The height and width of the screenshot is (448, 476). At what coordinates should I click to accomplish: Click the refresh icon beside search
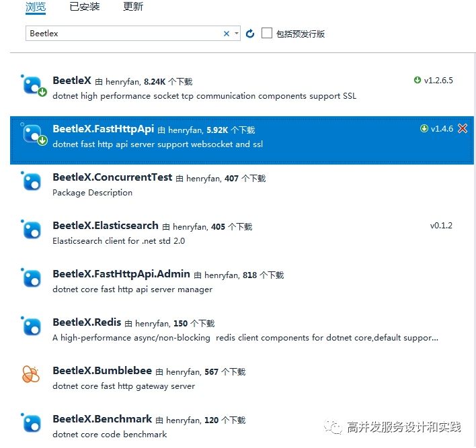click(250, 34)
